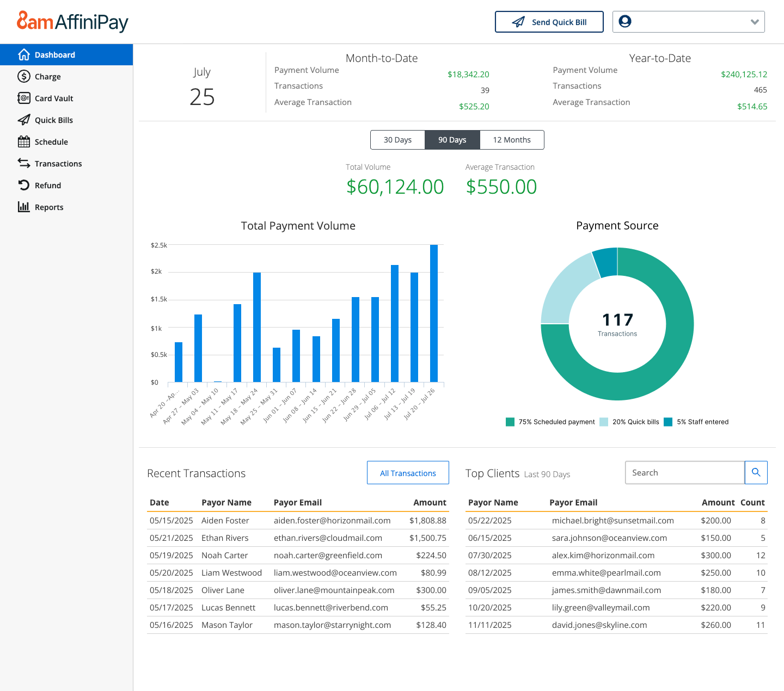Click inside the Top Clients search field
The width and height of the screenshot is (784, 691).
tap(684, 472)
